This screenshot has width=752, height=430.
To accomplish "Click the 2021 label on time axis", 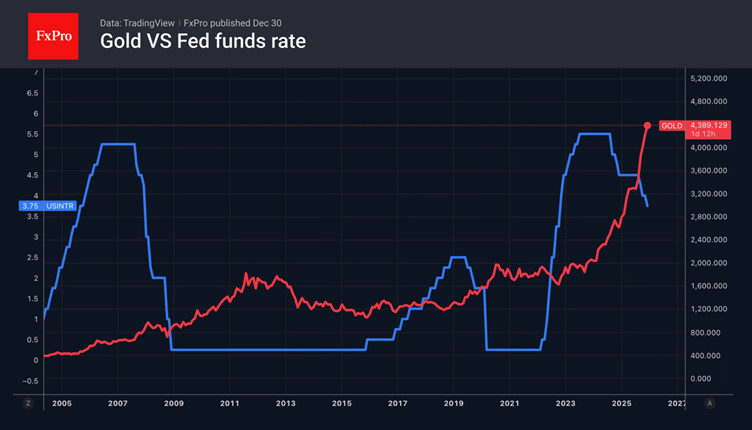I will coord(510,403).
